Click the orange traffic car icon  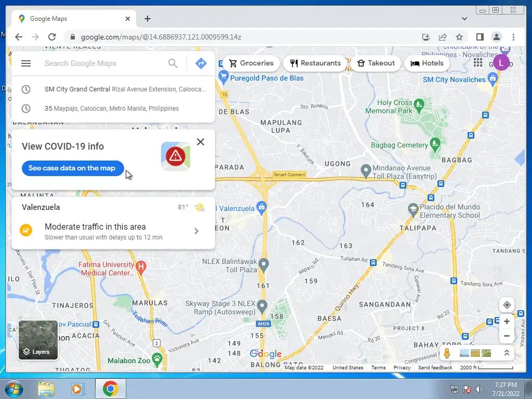pos(26,230)
